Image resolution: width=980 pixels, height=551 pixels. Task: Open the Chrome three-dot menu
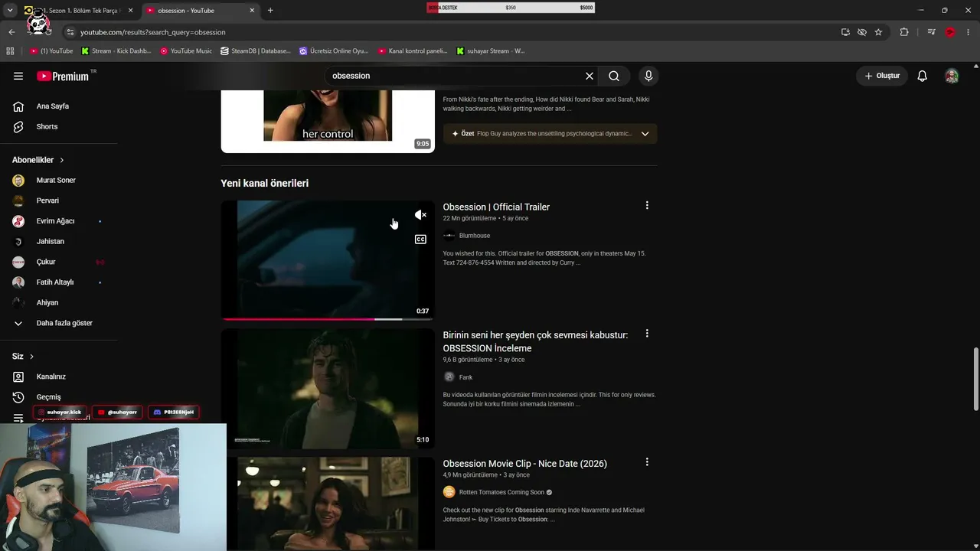click(x=969, y=32)
